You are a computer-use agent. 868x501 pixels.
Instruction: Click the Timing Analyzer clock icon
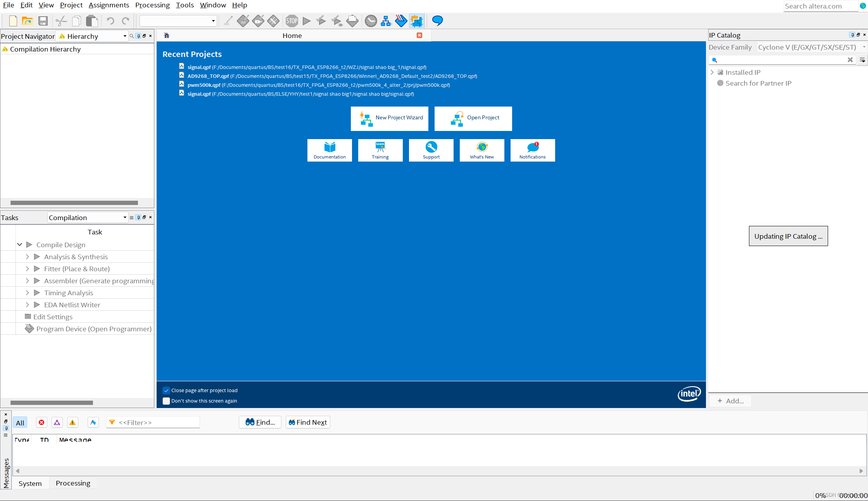click(x=371, y=21)
